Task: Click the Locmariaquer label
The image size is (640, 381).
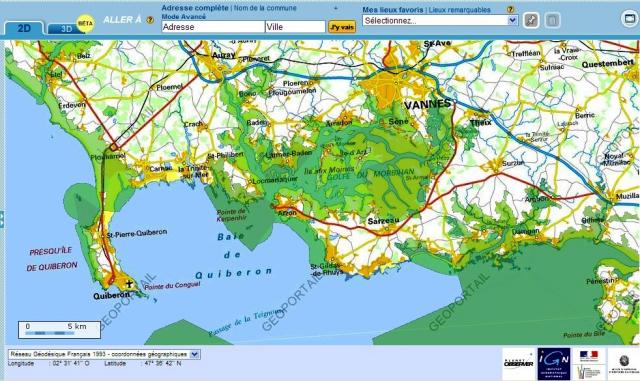Action: [x=275, y=180]
